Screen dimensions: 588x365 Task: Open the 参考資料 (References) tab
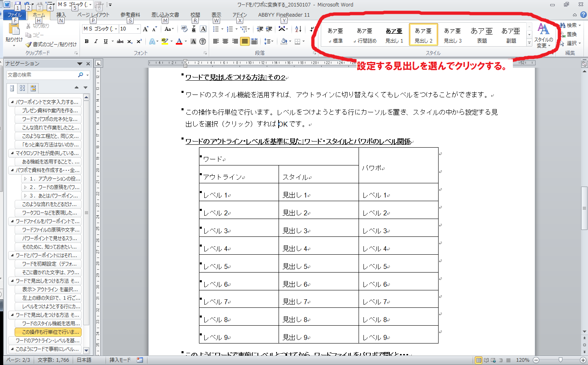point(130,15)
